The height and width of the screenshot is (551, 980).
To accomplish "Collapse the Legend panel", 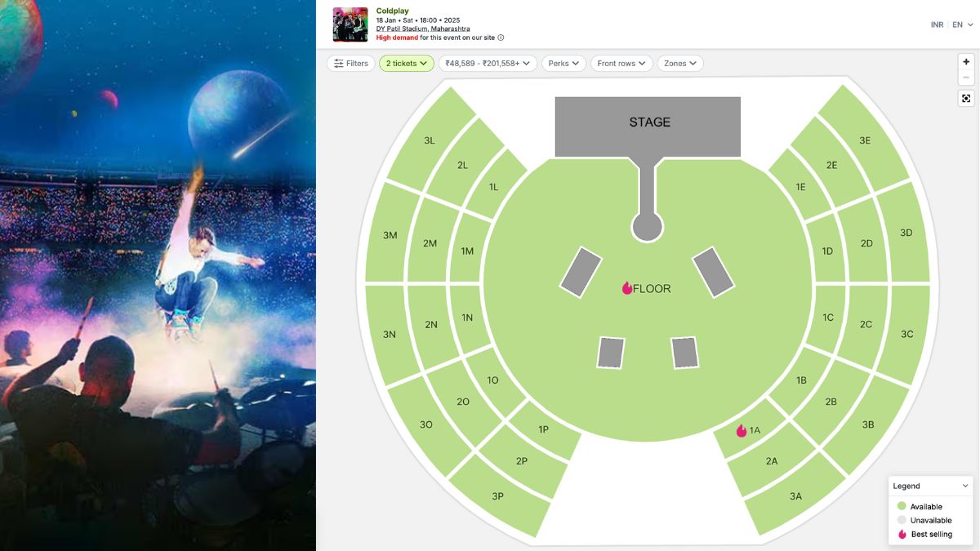I will click(x=965, y=486).
